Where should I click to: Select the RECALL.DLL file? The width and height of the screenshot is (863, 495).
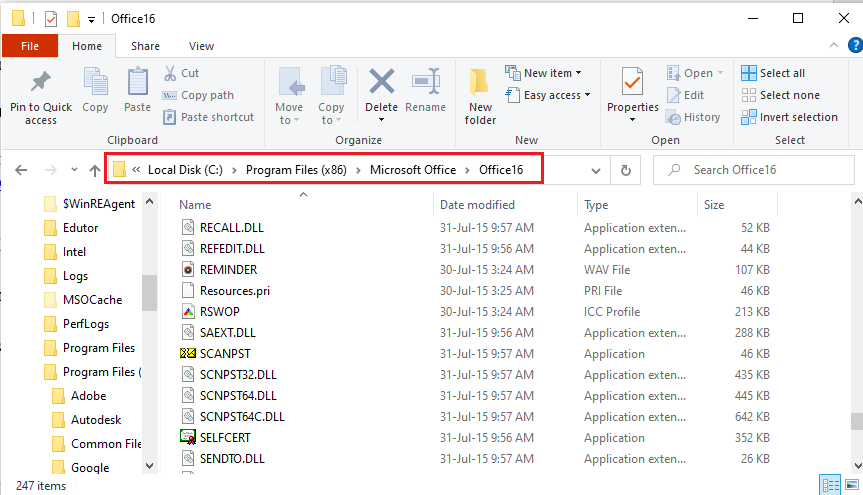click(231, 227)
